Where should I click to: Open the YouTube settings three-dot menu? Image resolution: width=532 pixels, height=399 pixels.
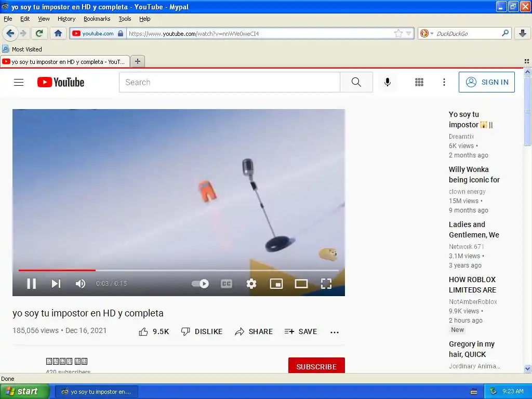tap(444, 82)
